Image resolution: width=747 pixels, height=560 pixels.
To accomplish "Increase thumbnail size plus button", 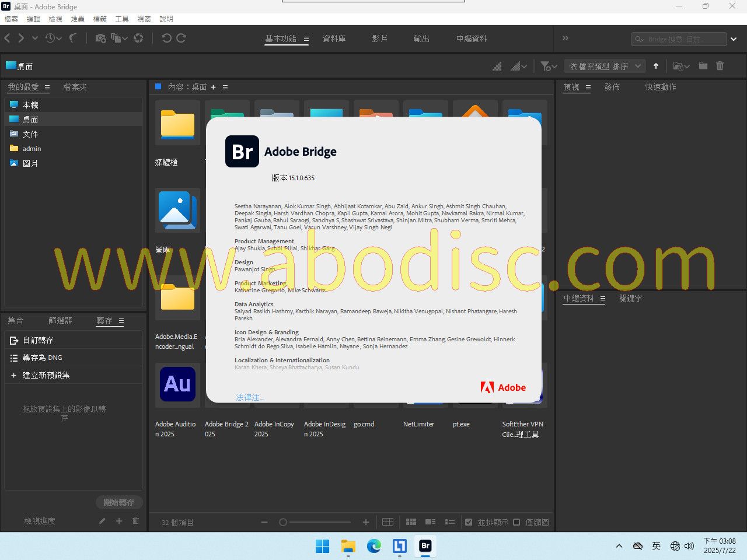I will click(x=366, y=522).
